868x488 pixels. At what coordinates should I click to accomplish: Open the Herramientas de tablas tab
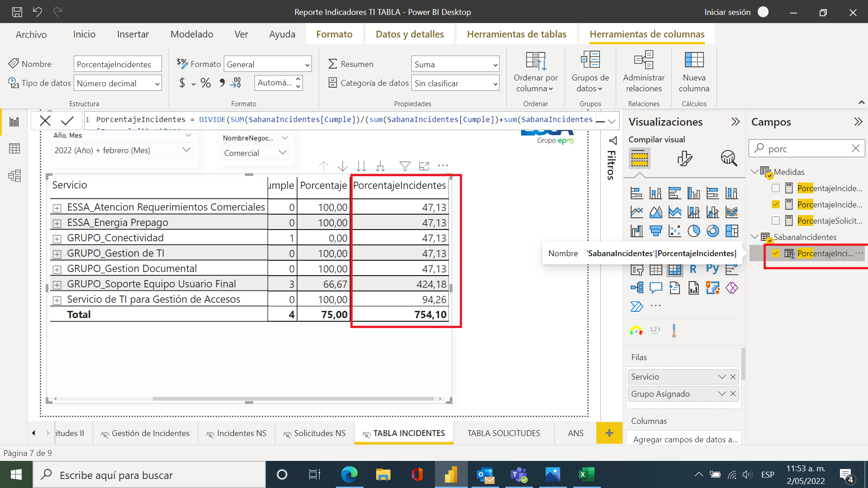pos(516,34)
